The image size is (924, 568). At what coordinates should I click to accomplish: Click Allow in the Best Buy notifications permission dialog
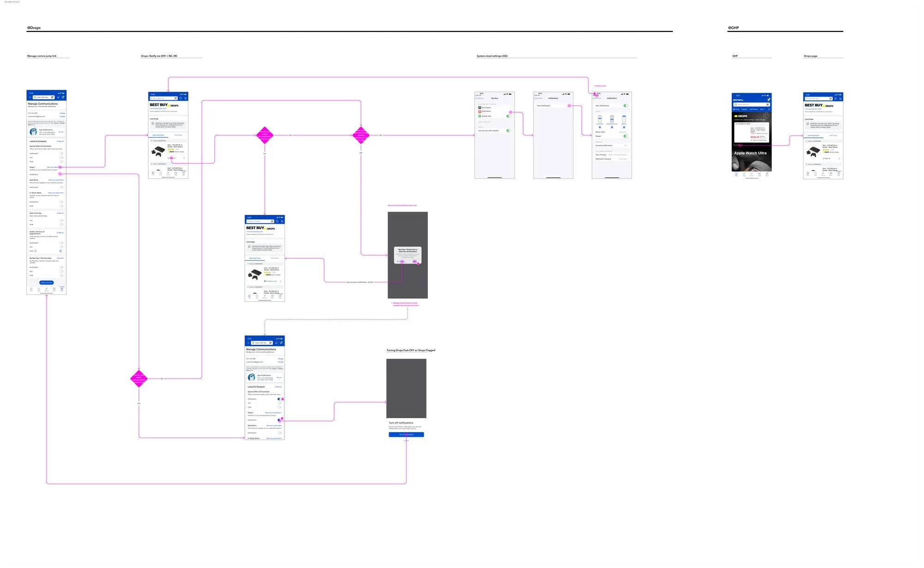tap(414, 262)
